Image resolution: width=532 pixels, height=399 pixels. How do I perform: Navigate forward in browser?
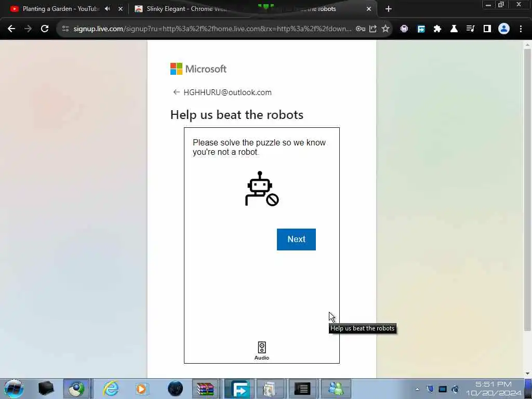(28, 29)
